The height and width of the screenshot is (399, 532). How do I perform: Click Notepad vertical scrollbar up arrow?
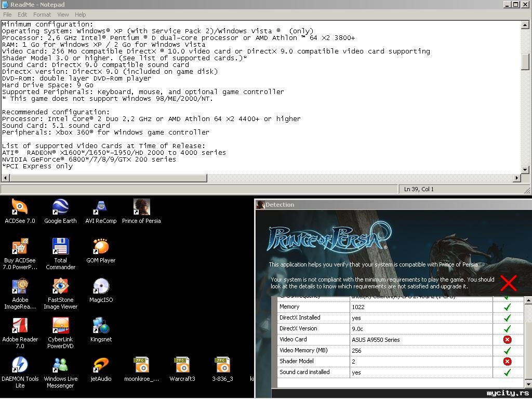coord(525,25)
